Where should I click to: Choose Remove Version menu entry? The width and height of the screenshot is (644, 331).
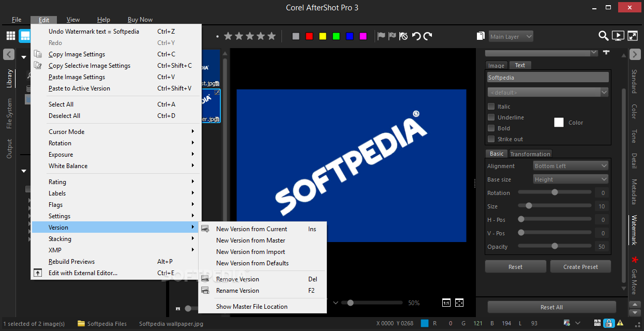(263, 279)
